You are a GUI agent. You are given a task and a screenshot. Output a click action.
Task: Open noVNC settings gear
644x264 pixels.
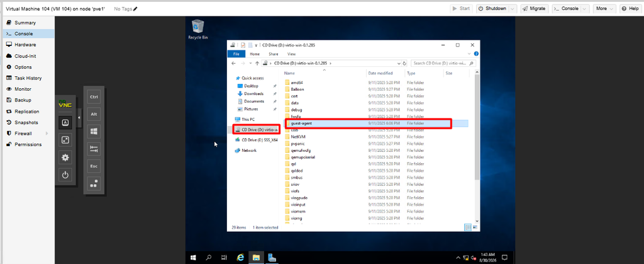65,158
